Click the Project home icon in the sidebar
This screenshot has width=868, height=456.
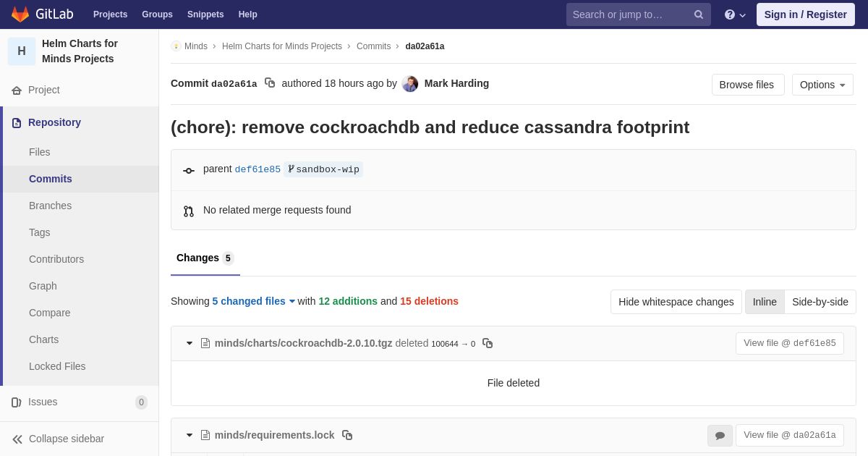[x=17, y=90]
